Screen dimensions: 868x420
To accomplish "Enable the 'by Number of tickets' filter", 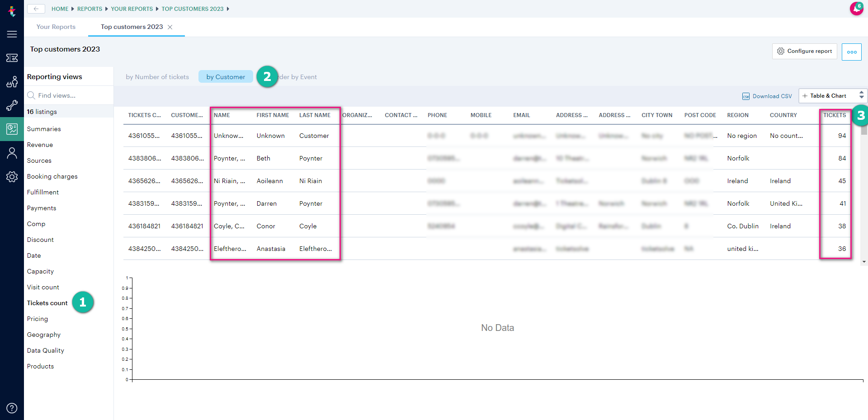I will (x=157, y=76).
